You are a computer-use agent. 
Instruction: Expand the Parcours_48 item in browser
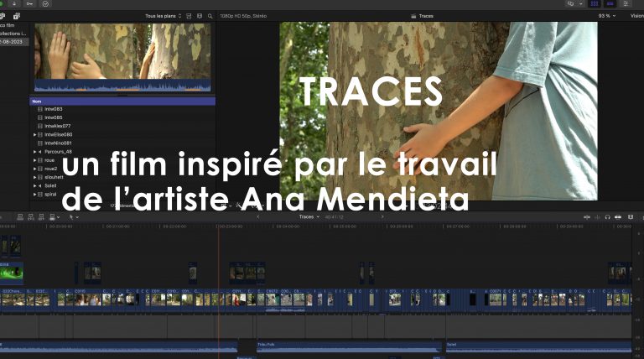coord(35,152)
